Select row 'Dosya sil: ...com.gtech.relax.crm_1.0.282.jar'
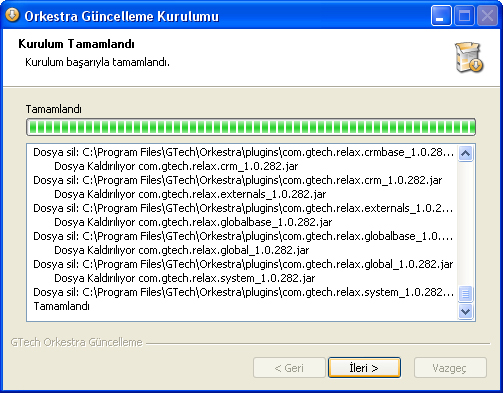The width and height of the screenshot is (503, 393). click(x=237, y=180)
